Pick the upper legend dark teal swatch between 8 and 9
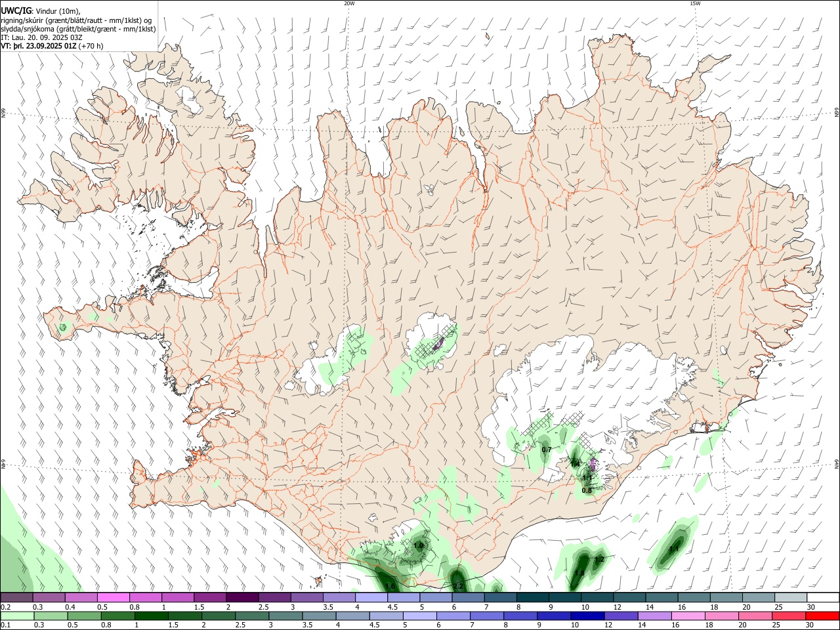Viewport: 840px width, 630px height. 533,597
